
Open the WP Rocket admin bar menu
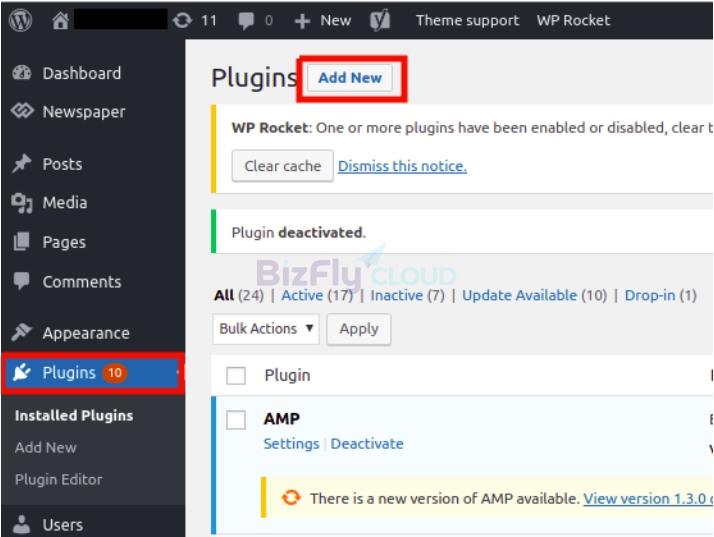573,20
